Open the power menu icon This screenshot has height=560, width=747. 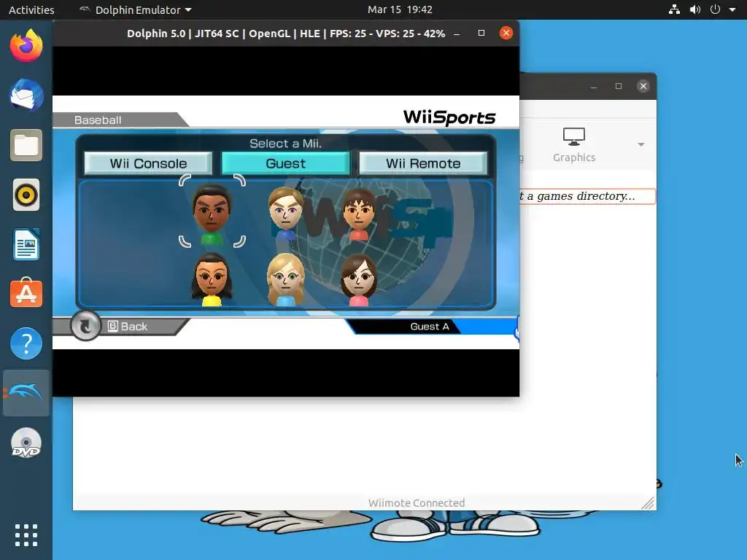pyautogui.click(x=715, y=9)
